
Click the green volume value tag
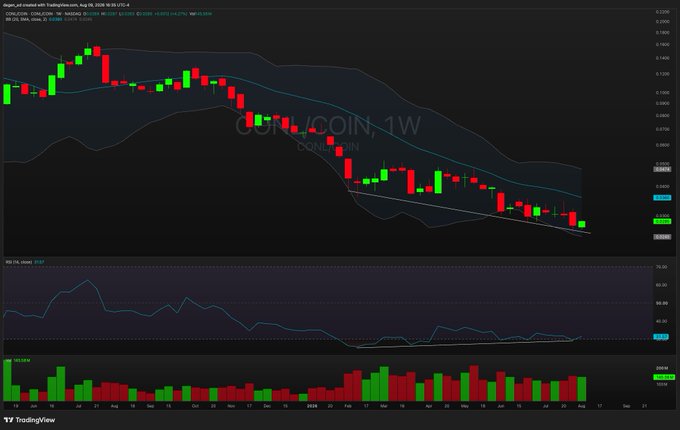(664, 377)
